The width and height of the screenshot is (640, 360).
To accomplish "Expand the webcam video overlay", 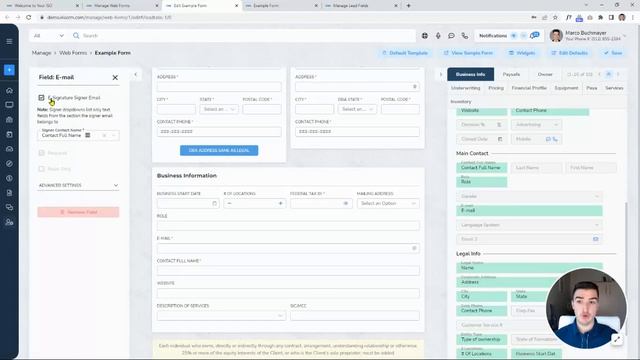I will [617, 339].
